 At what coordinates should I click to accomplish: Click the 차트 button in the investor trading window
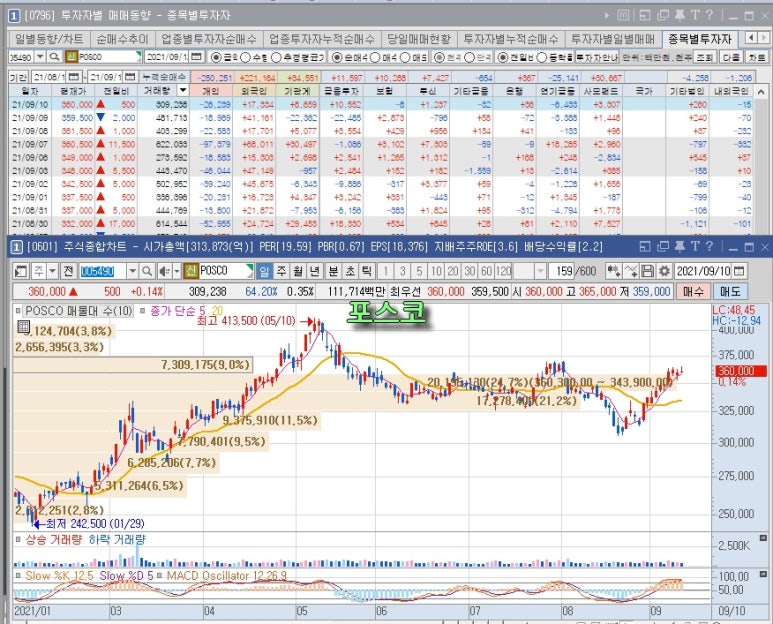[757, 57]
